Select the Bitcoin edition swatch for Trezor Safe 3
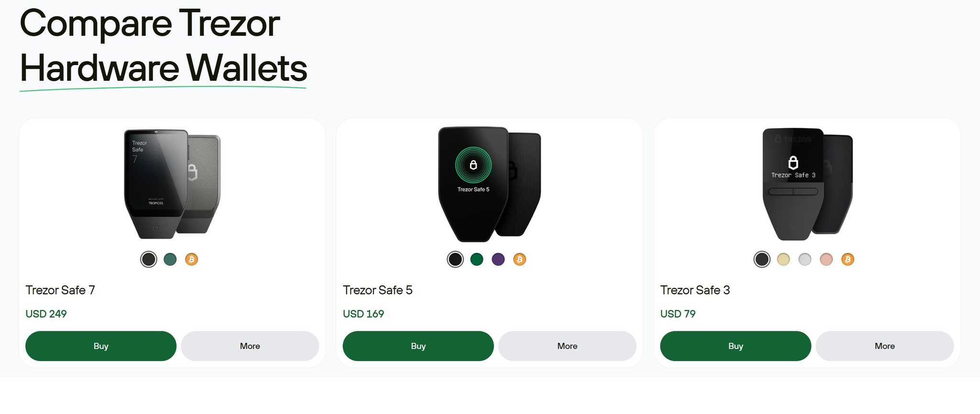The width and height of the screenshot is (980, 414). click(847, 259)
